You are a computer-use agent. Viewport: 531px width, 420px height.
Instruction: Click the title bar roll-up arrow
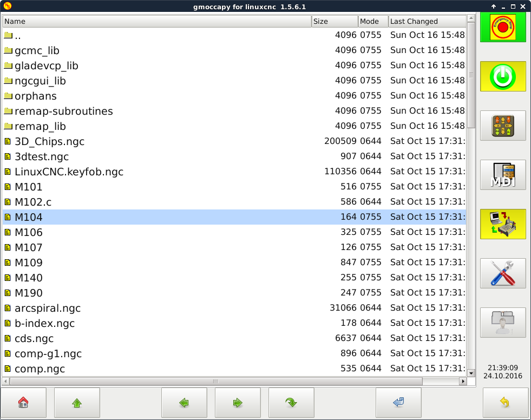pyautogui.click(x=494, y=6)
